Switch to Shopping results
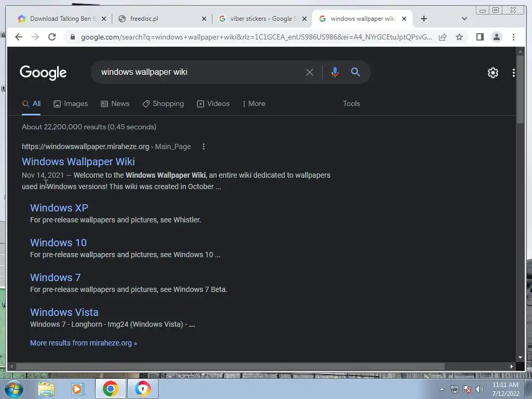 [x=163, y=104]
